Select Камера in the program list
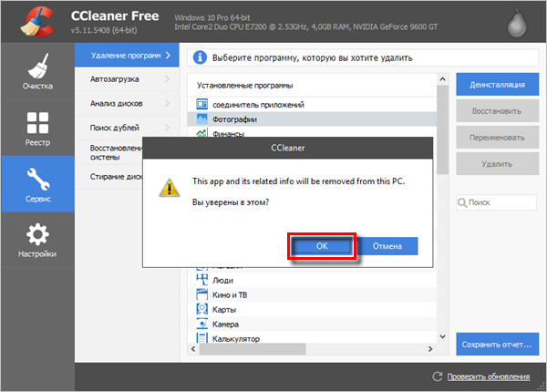547x392 pixels. (x=312, y=324)
